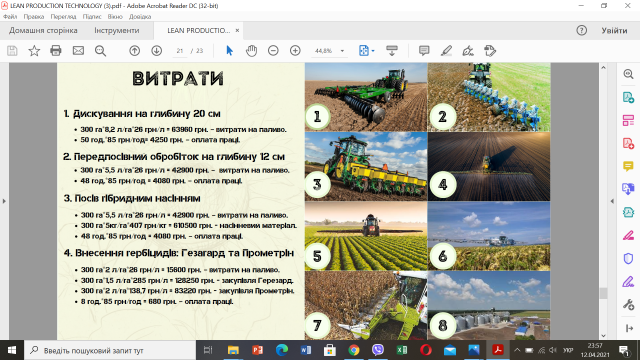Image resolution: width=640 pixels, height=360 pixels.
Task: Open notification center icon
Action: point(624,350)
